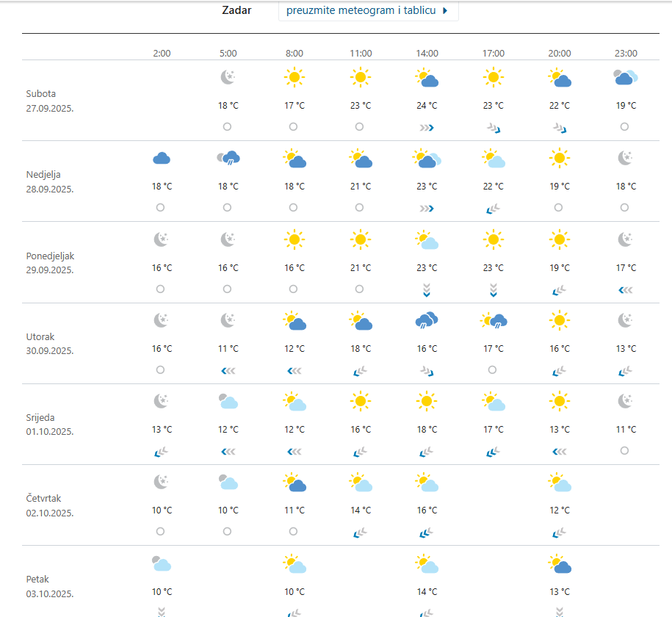Click the 24 °C temperature on Subota

click(427, 106)
